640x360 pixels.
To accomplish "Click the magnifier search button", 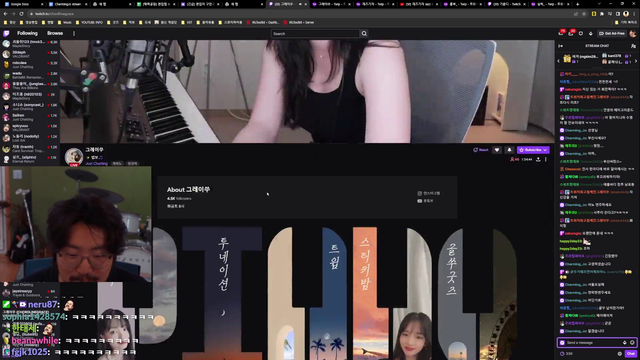I will [x=364, y=33].
